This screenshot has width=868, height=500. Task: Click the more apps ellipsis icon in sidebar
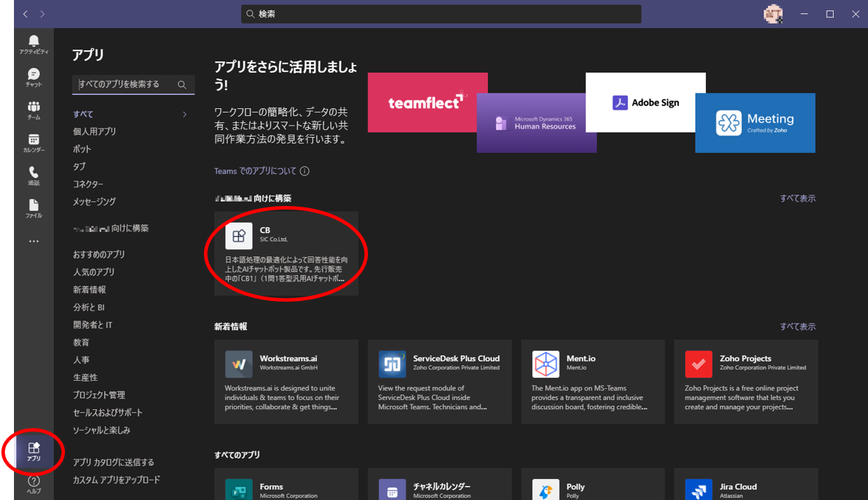(x=34, y=242)
